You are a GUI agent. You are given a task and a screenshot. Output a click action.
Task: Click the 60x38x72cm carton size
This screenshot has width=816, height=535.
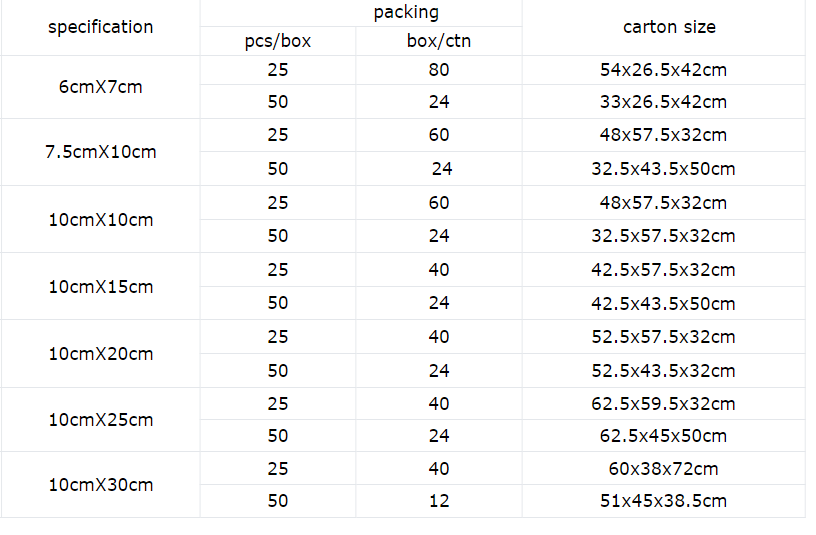pos(663,469)
